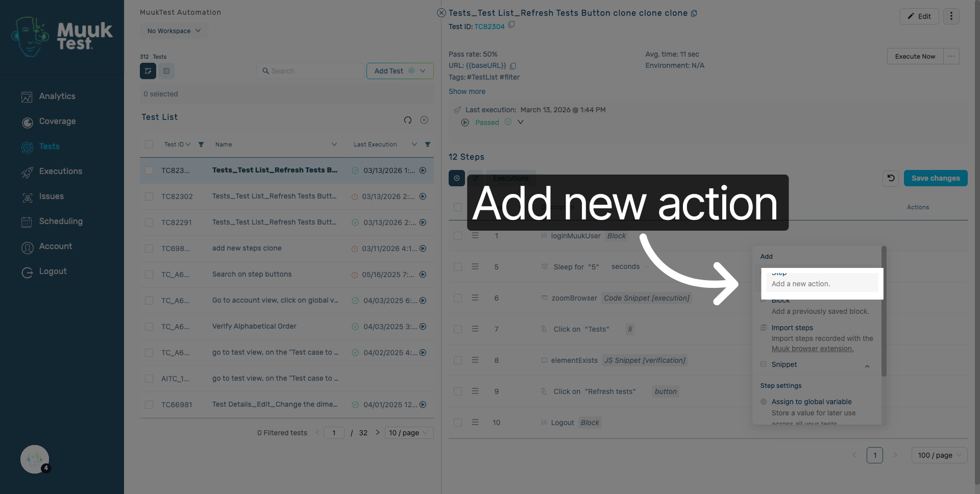Open the Name column sort chevron
Viewport: 980px width, 494px height.
(334, 144)
